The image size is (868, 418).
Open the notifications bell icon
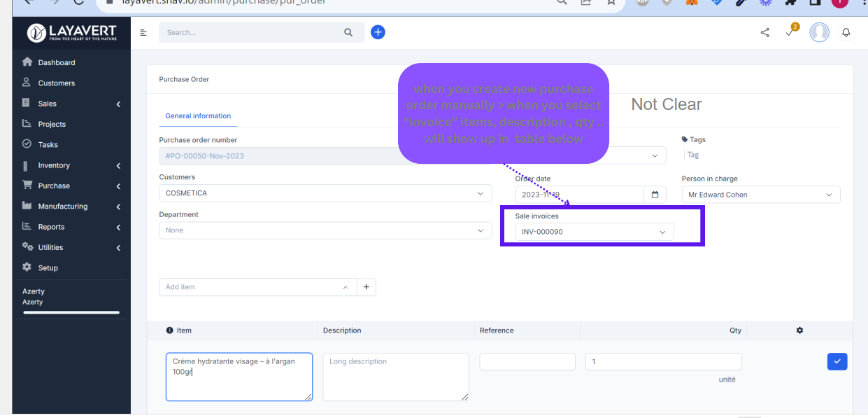846,32
